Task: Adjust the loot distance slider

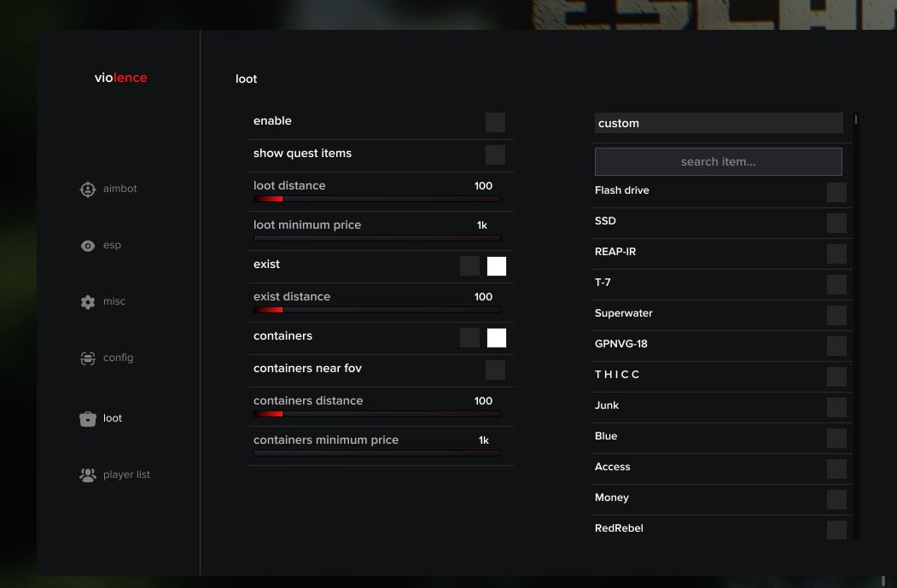Action: (x=377, y=199)
